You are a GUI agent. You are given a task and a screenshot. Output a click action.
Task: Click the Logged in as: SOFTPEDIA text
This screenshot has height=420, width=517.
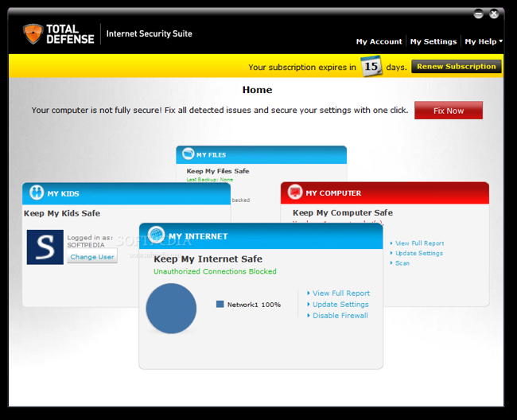point(90,241)
